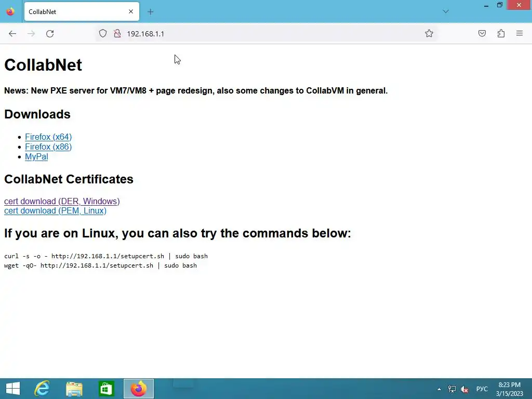Open the Windows Store taskbar icon
Image resolution: width=532 pixels, height=399 pixels.
point(106,389)
